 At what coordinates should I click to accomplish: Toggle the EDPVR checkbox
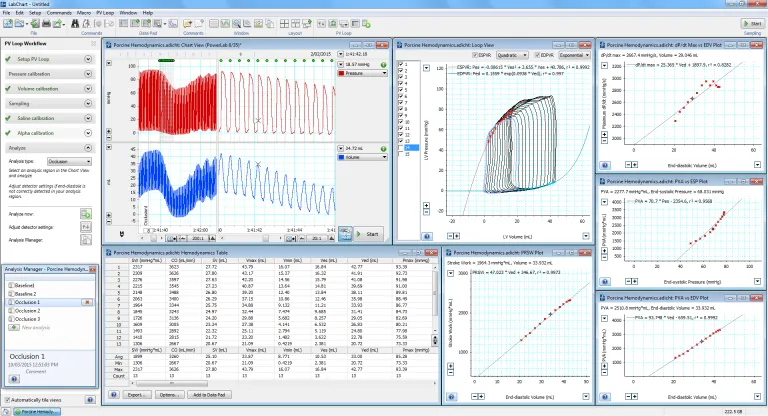pos(538,55)
